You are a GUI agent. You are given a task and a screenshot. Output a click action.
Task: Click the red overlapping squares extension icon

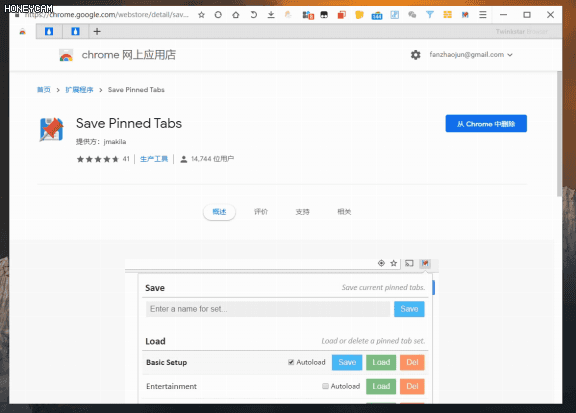[x=342, y=15]
